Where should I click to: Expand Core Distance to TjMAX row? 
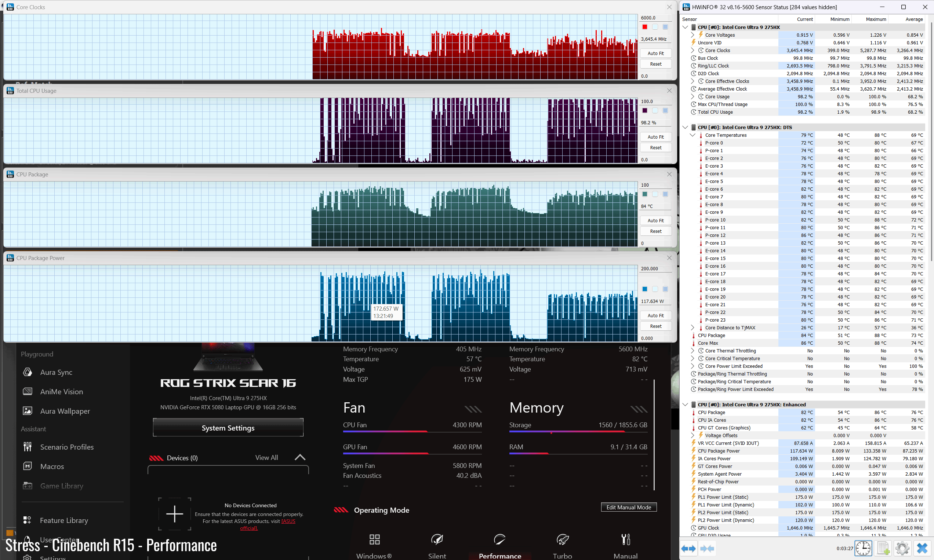click(x=693, y=327)
